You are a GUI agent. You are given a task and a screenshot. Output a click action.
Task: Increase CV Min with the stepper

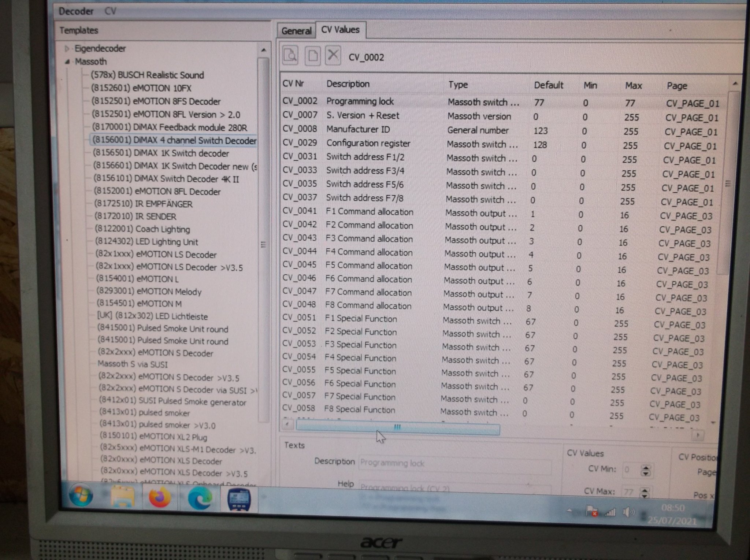click(x=646, y=468)
